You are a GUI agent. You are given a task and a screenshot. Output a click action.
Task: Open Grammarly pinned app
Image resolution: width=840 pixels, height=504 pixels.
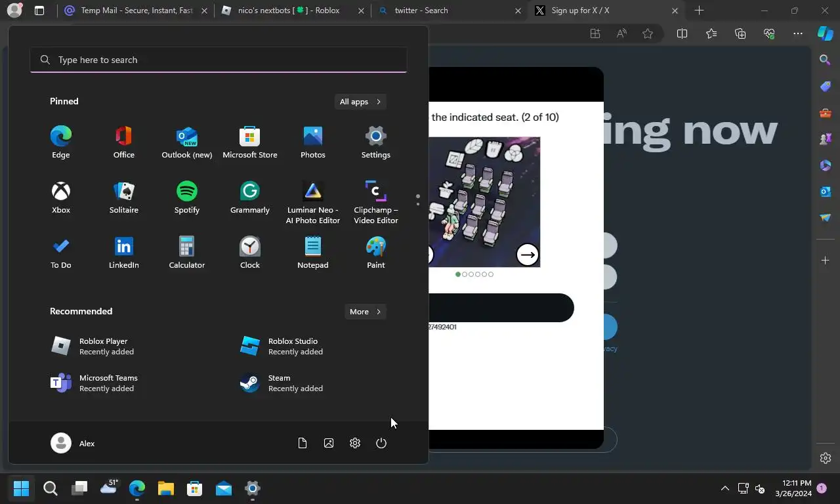[250, 198]
